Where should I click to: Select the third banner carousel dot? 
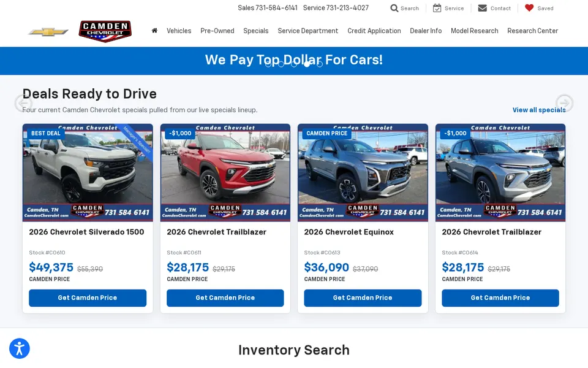(294, 64)
